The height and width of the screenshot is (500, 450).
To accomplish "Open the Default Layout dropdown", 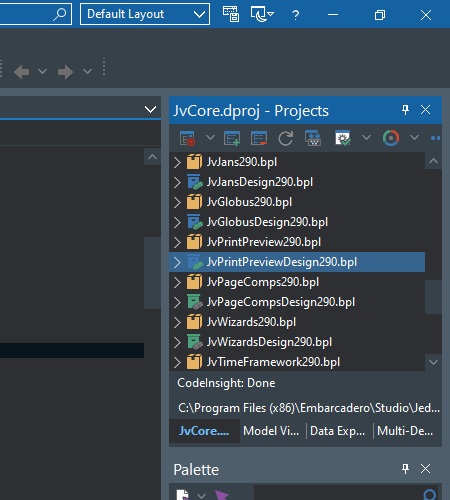I will click(x=145, y=14).
